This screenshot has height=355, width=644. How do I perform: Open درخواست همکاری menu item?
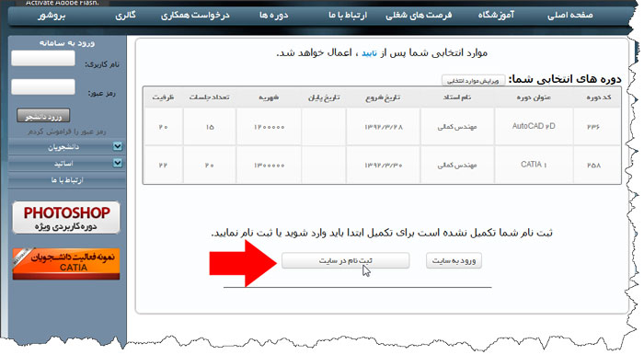(195, 16)
